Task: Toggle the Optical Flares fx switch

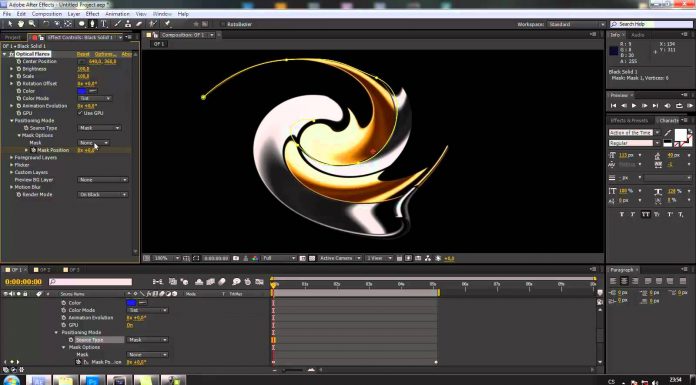Action: click(x=12, y=54)
